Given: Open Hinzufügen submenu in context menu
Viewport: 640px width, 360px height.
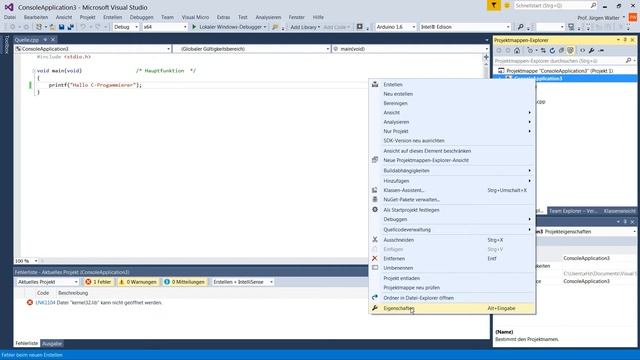Looking at the screenshot, I should pos(452,181).
